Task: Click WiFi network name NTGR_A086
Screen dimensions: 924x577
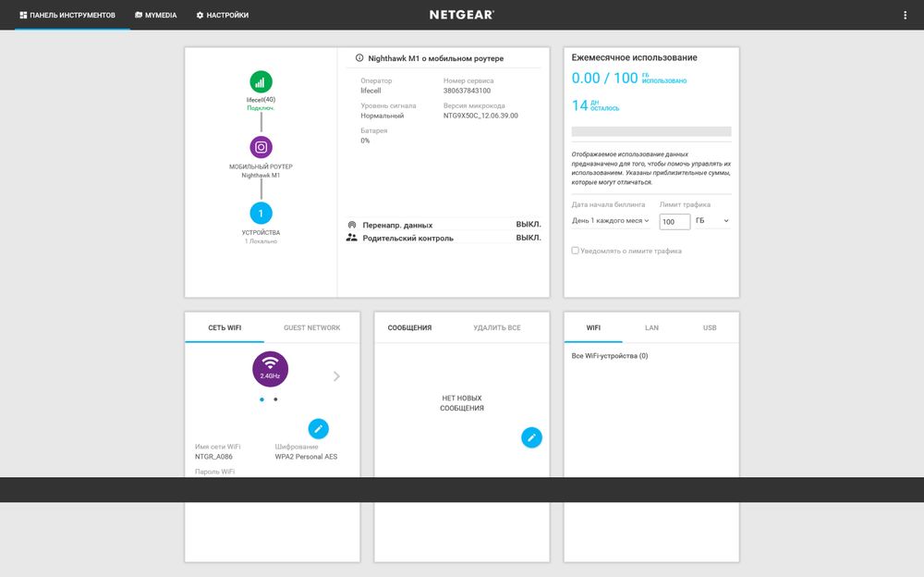Action: (213, 457)
